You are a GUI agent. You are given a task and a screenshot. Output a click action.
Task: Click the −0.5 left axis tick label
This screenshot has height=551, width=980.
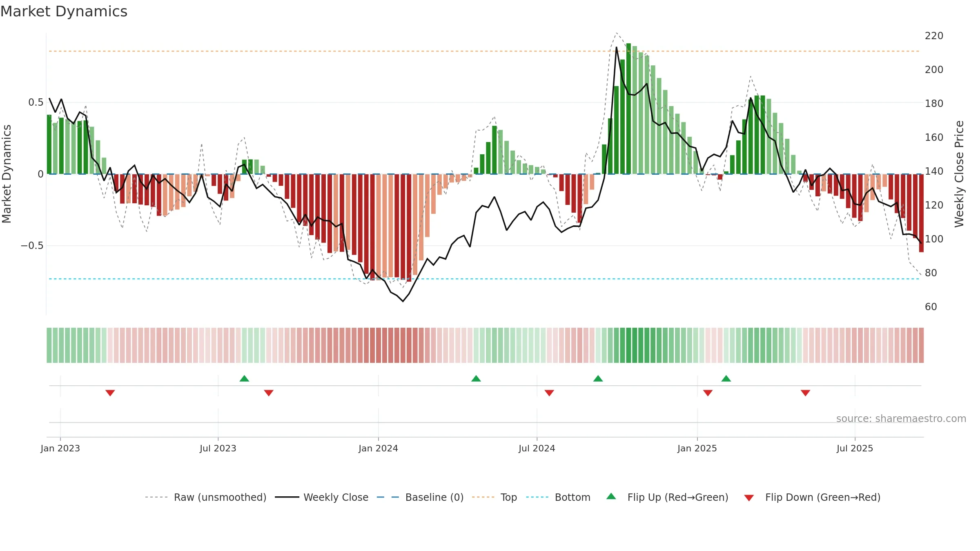click(32, 246)
